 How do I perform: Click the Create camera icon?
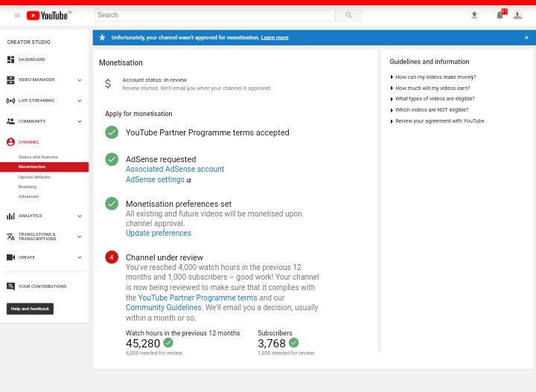10,257
